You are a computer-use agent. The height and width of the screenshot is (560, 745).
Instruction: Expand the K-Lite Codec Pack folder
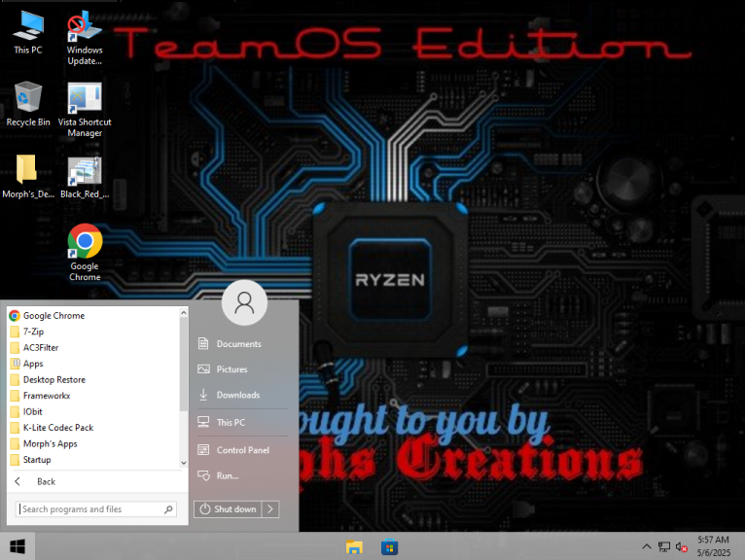94,428
